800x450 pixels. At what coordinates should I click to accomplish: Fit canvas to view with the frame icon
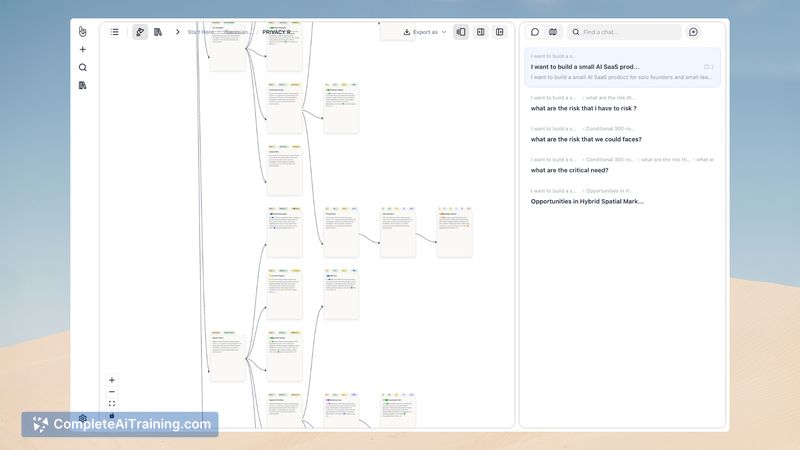pos(112,404)
